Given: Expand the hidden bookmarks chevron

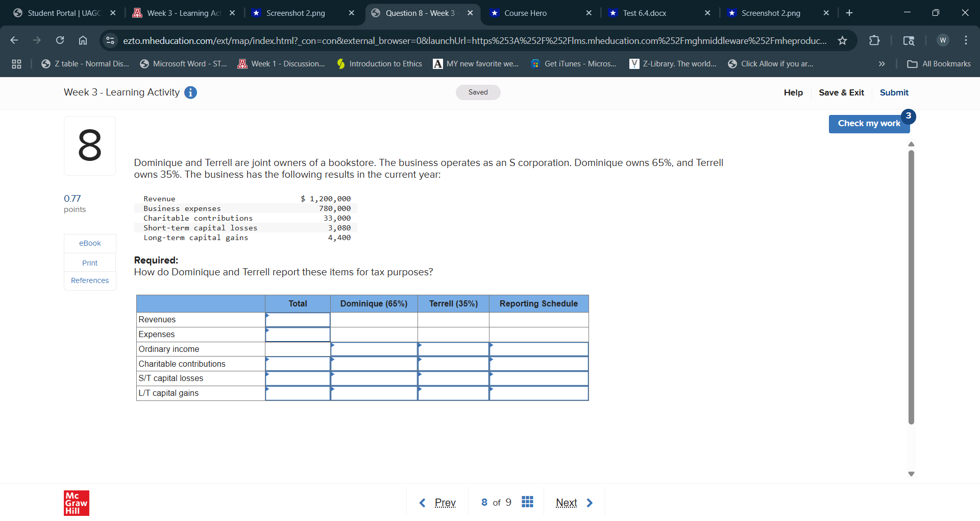Looking at the screenshot, I should point(881,64).
